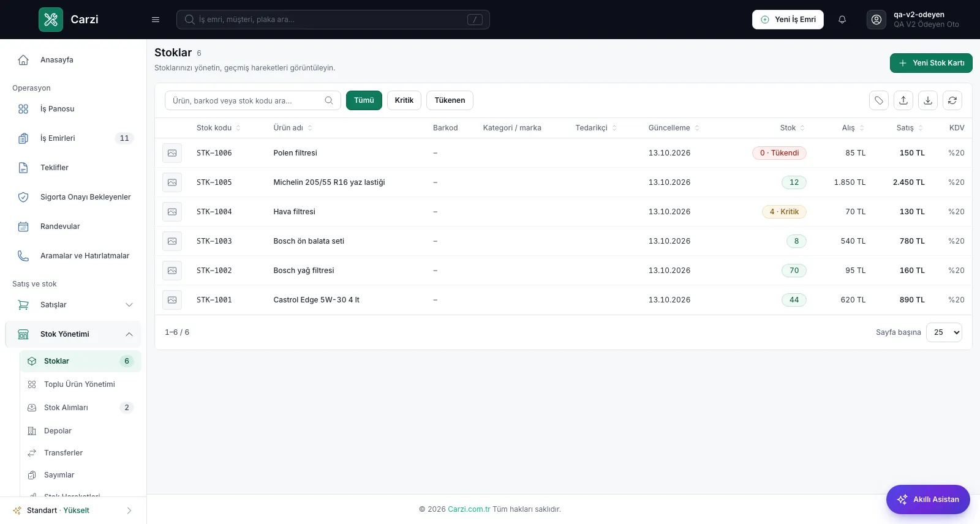Open Sigorta Onayı Bekleyenler
Viewport: 980px width, 524px height.
click(x=73, y=197)
